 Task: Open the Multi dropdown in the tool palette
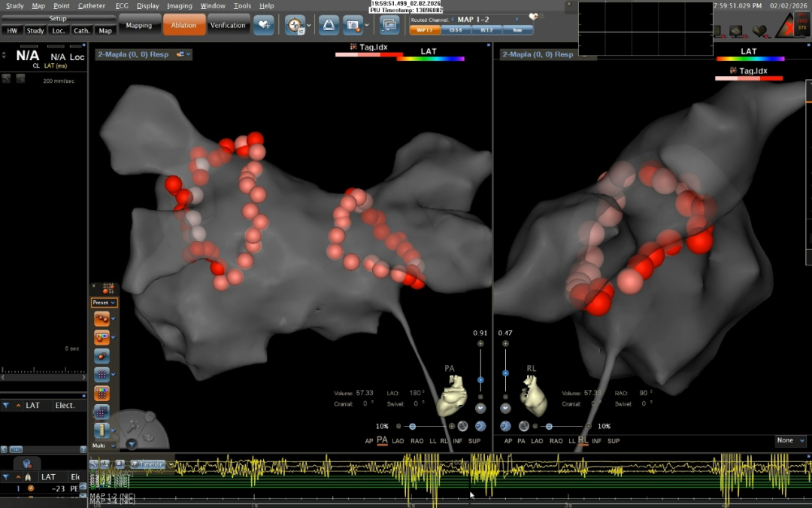click(x=104, y=446)
